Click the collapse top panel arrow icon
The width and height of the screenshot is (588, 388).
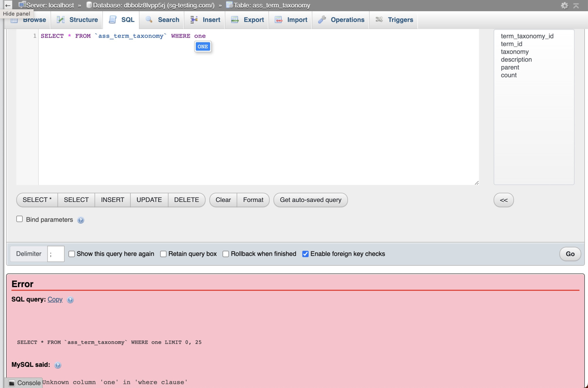click(x=576, y=5)
